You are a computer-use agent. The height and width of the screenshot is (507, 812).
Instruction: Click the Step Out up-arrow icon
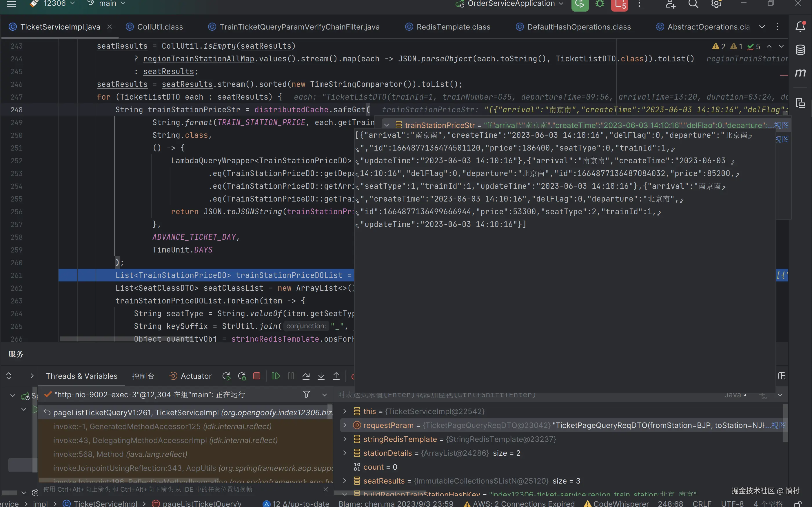point(336,376)
